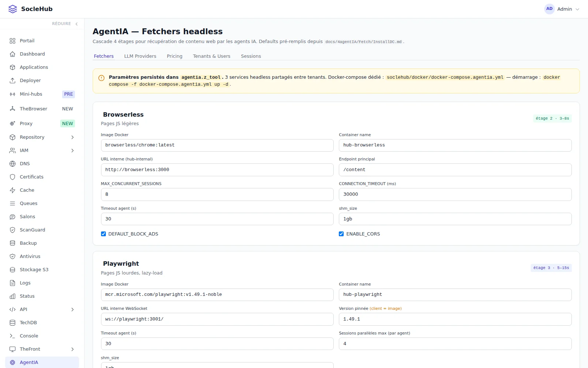Viewport: 588px width, 368px height.
Task: Select the Cache lightning icon
Action: tap(12, 190)
